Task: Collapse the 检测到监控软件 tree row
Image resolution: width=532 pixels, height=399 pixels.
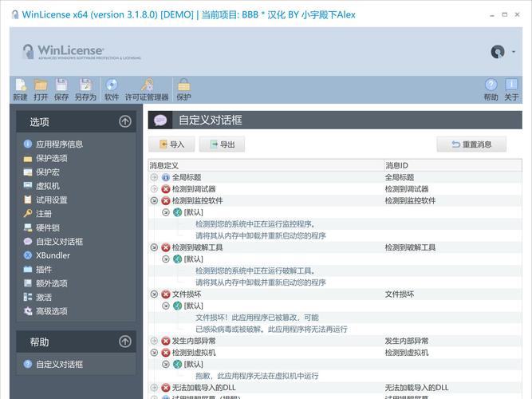Action: pyautogui.click(x=155, y=201)
